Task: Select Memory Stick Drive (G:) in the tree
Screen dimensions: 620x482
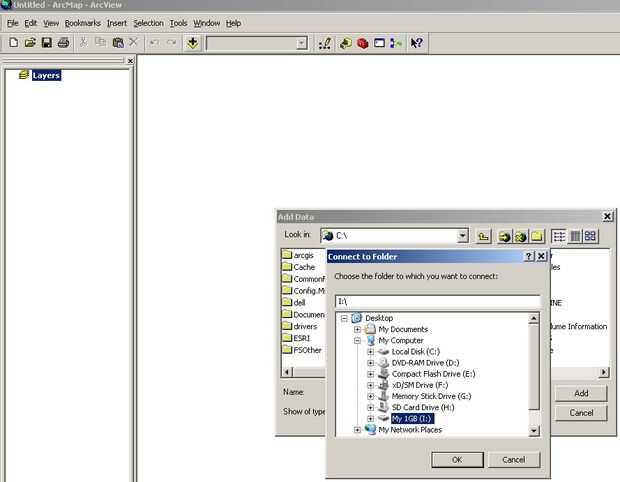Action: point(431,396)
